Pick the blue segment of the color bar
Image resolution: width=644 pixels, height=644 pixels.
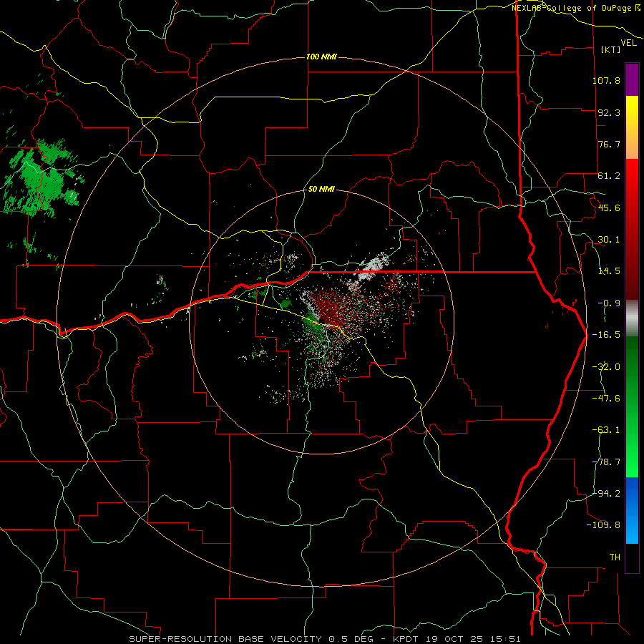(x=632, y=510)
